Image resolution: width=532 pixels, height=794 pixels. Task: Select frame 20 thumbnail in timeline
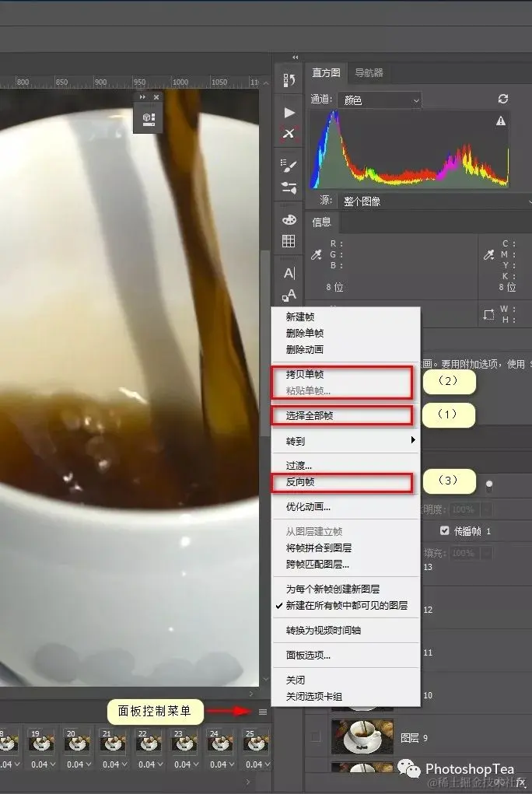pos(76,741)
